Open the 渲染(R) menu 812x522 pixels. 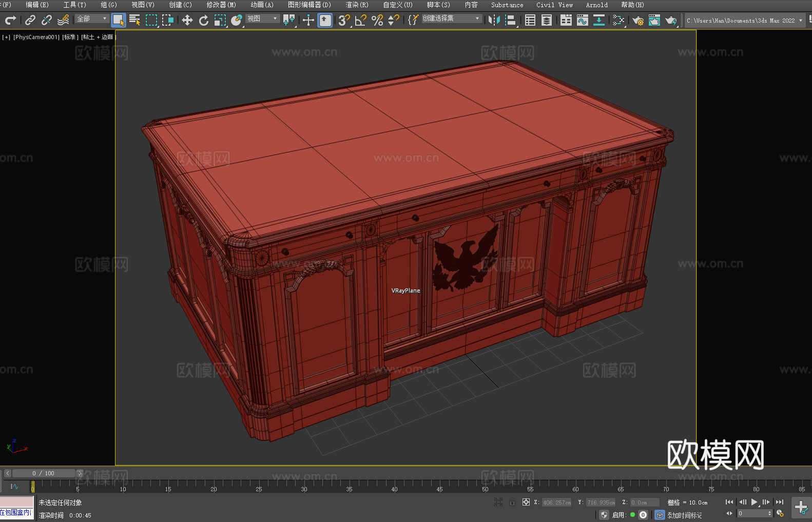357,5
